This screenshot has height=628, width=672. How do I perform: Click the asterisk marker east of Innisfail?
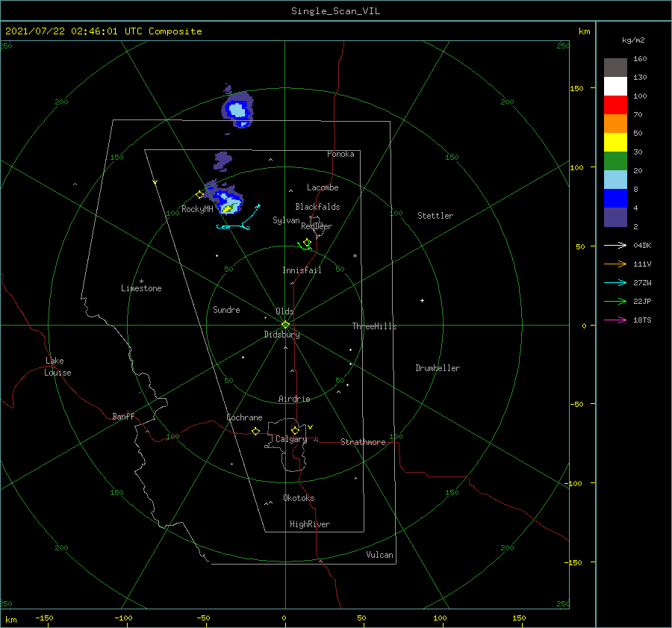point(355,256)
